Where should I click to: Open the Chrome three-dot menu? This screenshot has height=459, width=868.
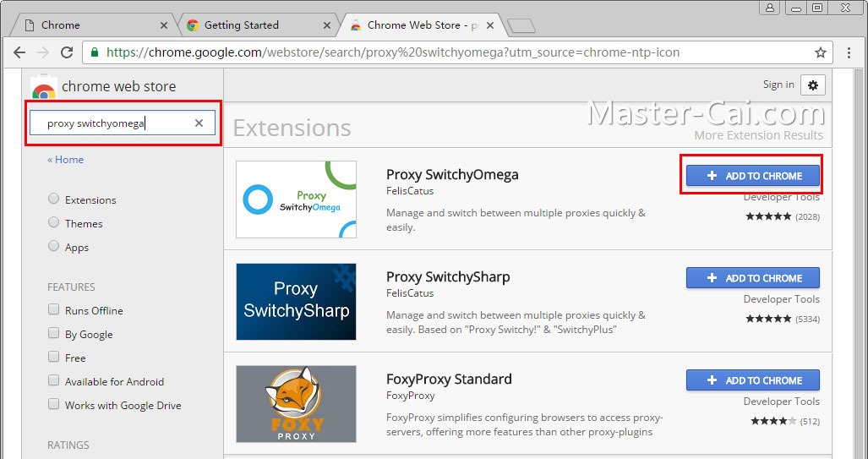[849, 52]
